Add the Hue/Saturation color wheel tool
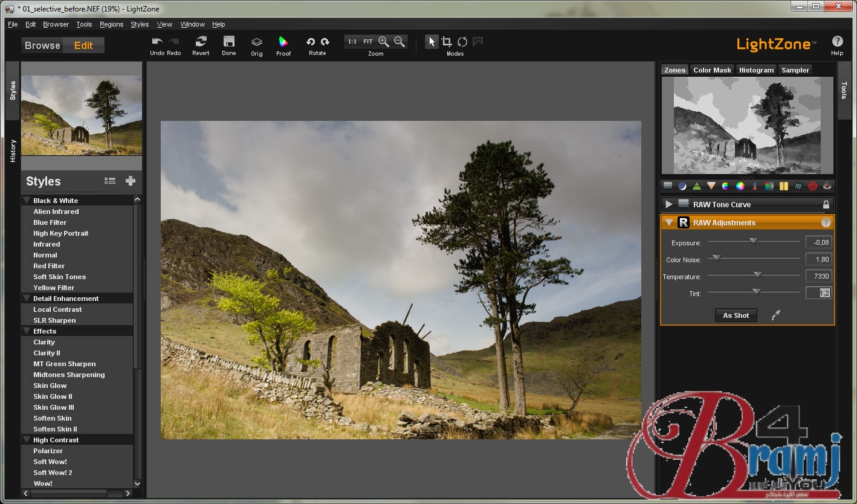Image resolution: width=857 pixels, height=504 pixels. pos(740,186)
